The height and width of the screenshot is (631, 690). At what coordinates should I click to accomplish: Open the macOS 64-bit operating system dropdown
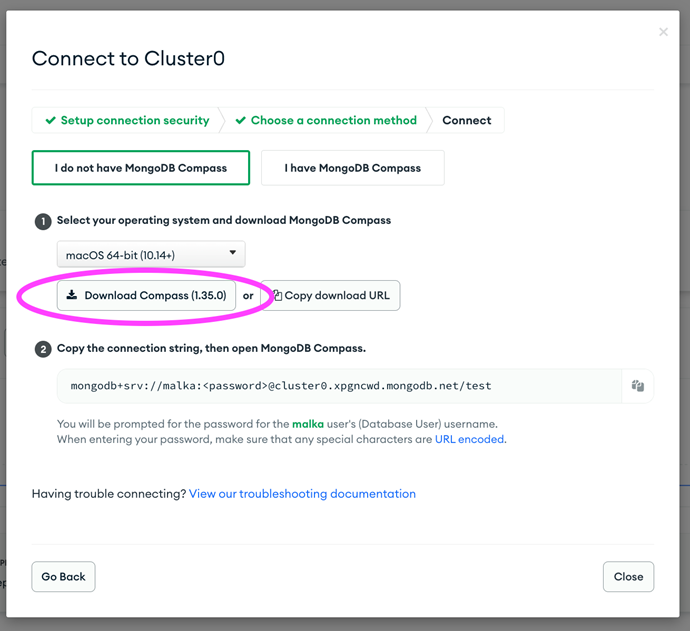click(151, 254)
